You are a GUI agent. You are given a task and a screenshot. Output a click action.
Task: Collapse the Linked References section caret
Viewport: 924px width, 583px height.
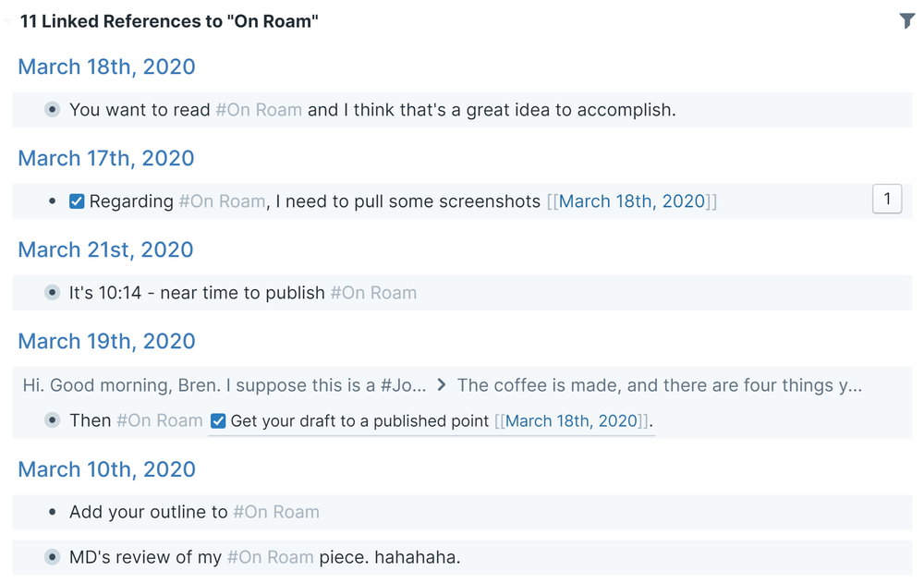point(7,22)
